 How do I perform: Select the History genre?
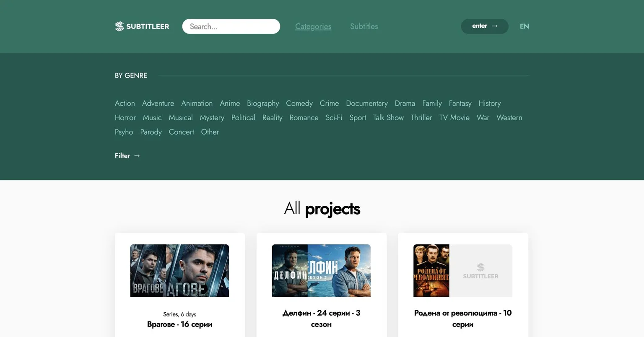490,103
